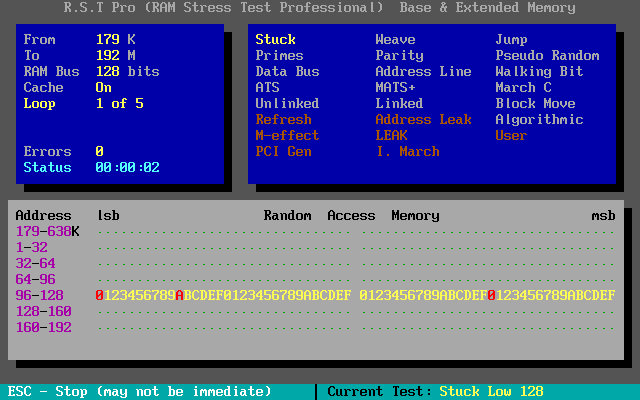640x400 pixels.
Task: Click the I. March test label
Action: click(x=407, y=151)
